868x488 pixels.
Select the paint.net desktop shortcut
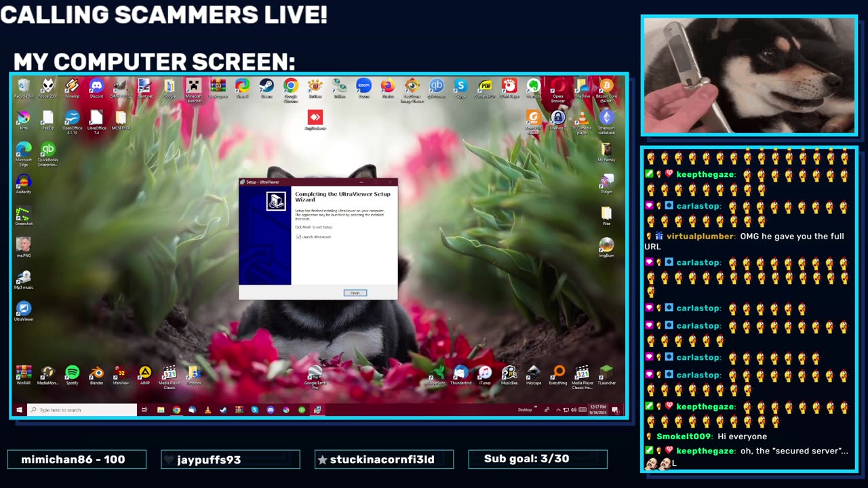(144, 89)
